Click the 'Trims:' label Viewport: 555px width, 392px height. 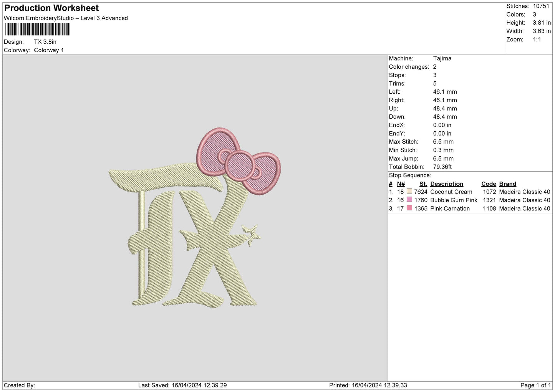pos(397,83)
